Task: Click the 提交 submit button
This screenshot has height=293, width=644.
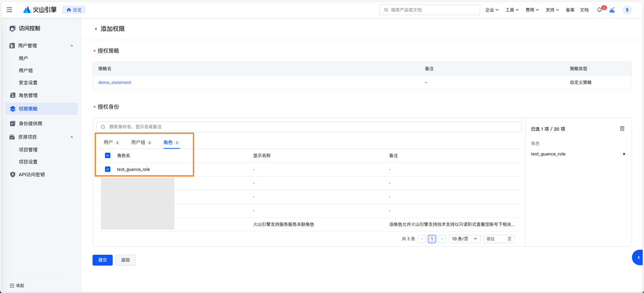Action: pos(103,260)
